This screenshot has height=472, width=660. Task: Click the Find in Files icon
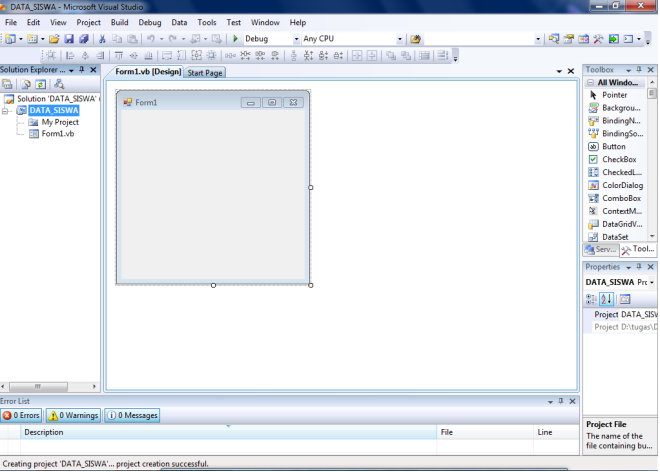[x=415, y=39]
